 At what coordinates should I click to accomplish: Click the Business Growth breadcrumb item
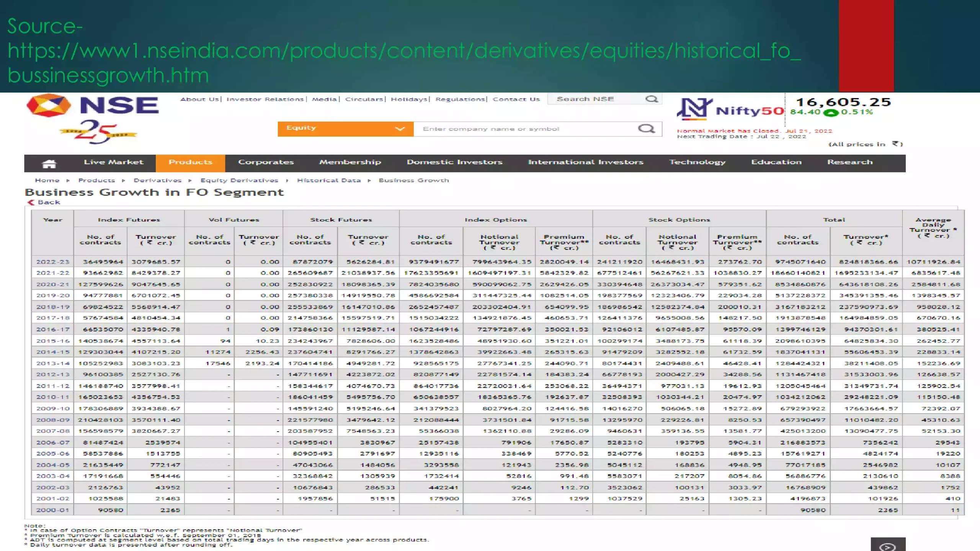[414, 180]
